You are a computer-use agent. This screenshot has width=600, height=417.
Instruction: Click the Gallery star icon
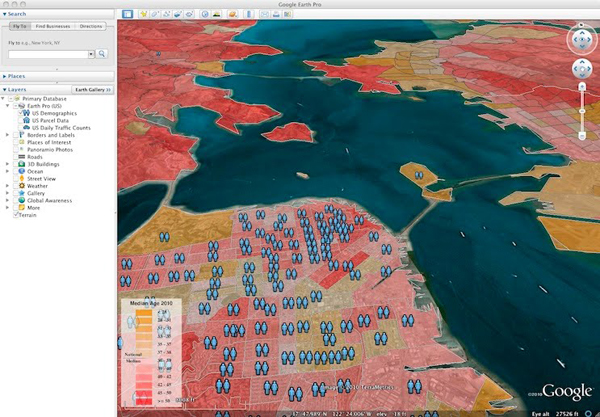click(22, 193)
